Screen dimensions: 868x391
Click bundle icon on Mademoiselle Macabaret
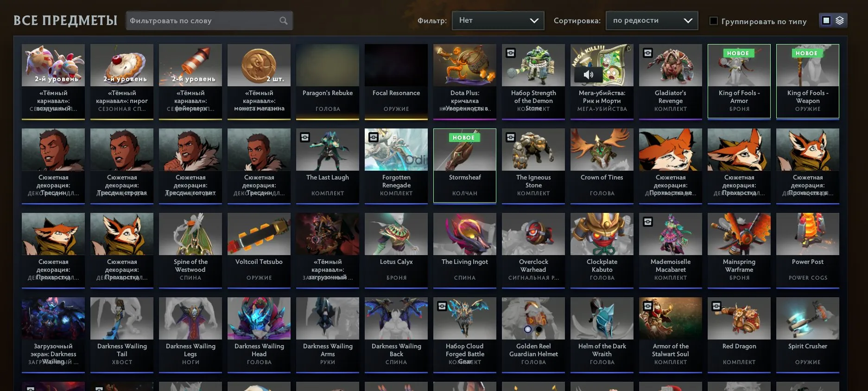click(647, 222)
